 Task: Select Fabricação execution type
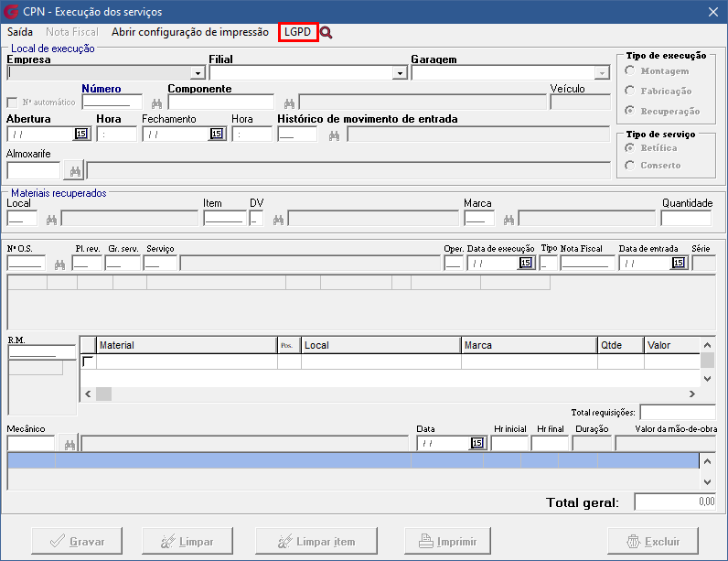click(x=629, y=91)
